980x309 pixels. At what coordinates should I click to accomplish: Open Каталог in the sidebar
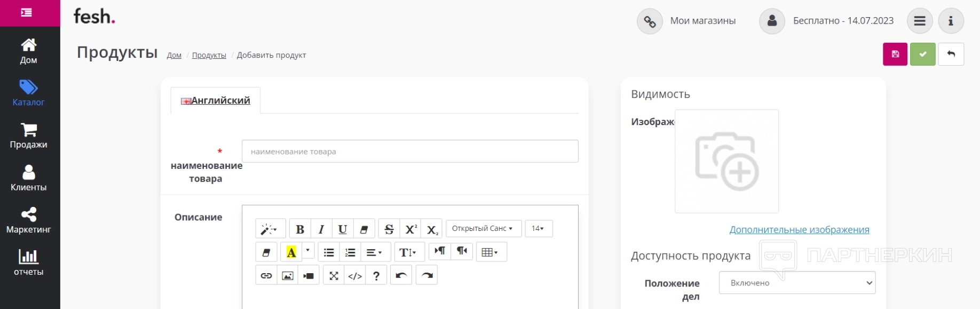click(x=29, y=93)
